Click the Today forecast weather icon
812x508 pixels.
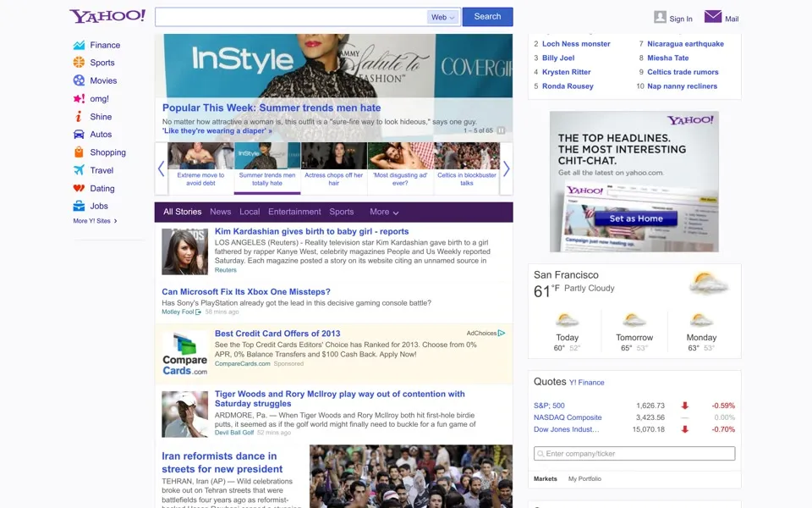coord(567,320)
